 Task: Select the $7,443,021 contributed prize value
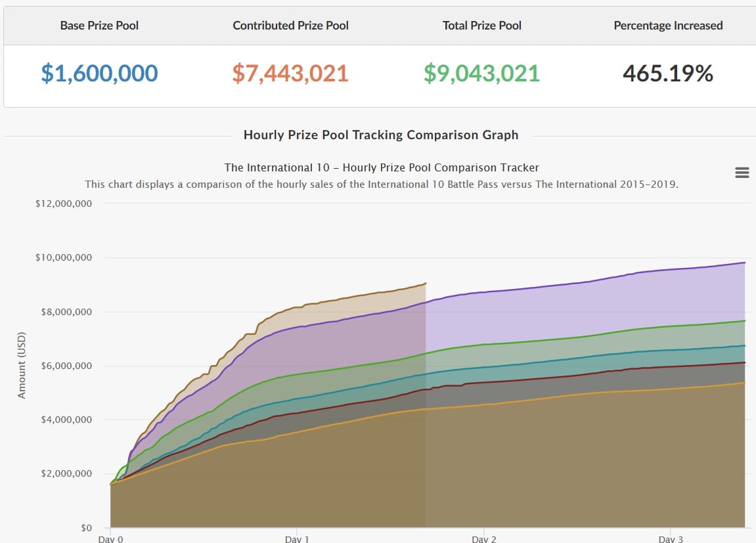tap(290, 74)
